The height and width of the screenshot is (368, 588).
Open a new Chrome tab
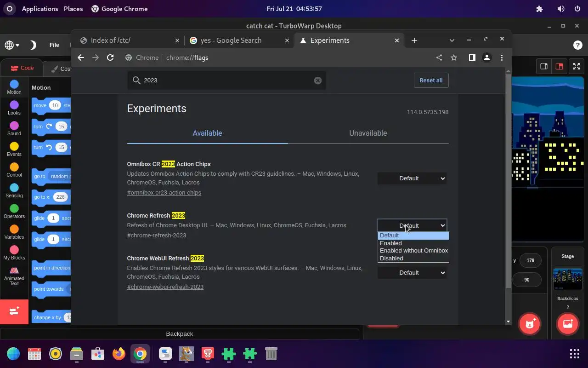(x=414, y=40)
